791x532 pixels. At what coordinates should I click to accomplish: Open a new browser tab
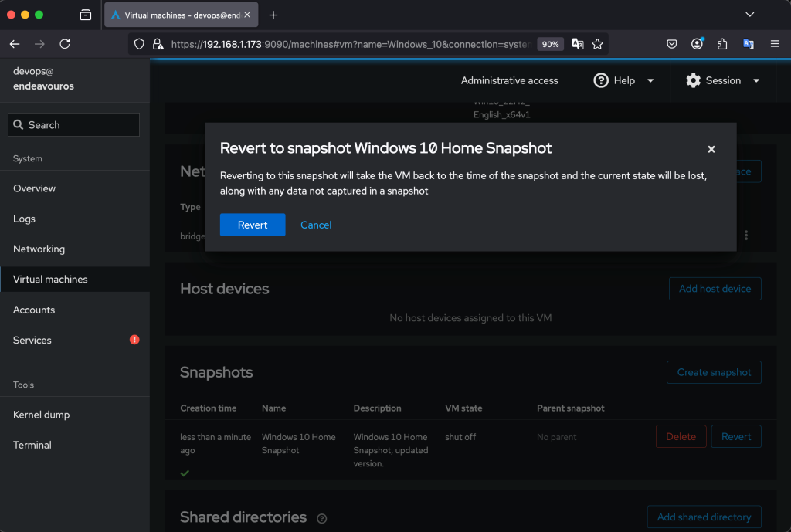(x=273, y=15)
